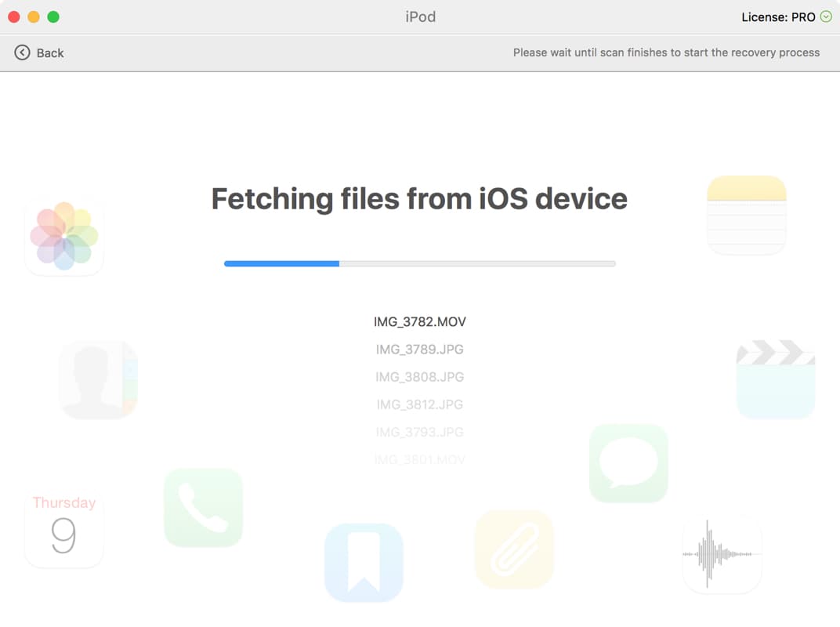
Task: Minimize the window with yellow button
Action: (33, 16)
